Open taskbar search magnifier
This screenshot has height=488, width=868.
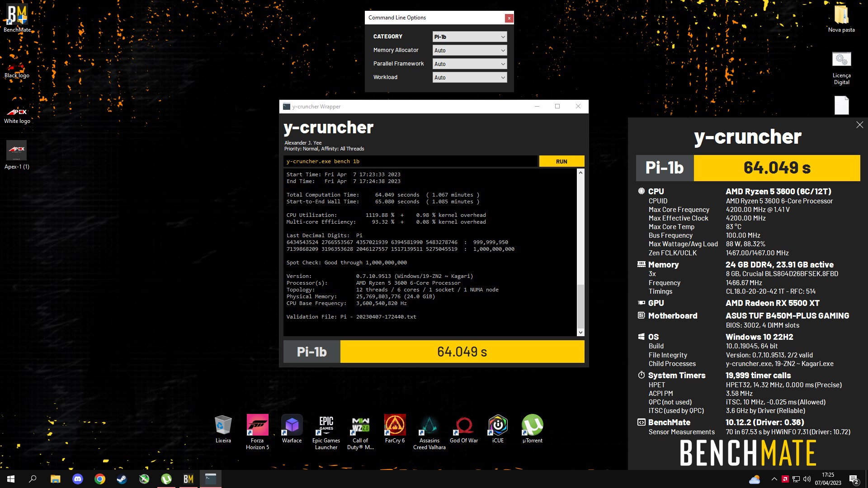[33, 479]
